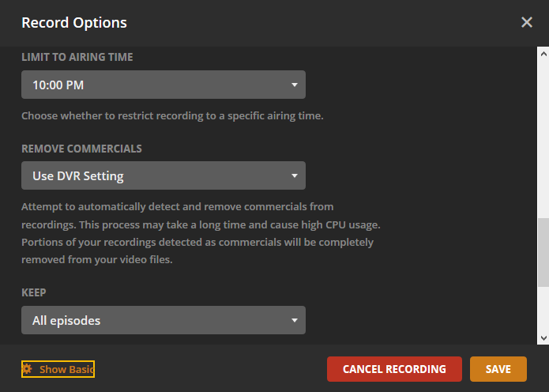Click the Limit to Airing Time label

pyautogui.click(x=77, y=57)
